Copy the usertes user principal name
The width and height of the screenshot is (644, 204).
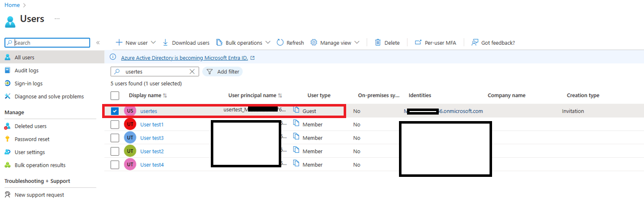tap(296, 110)
